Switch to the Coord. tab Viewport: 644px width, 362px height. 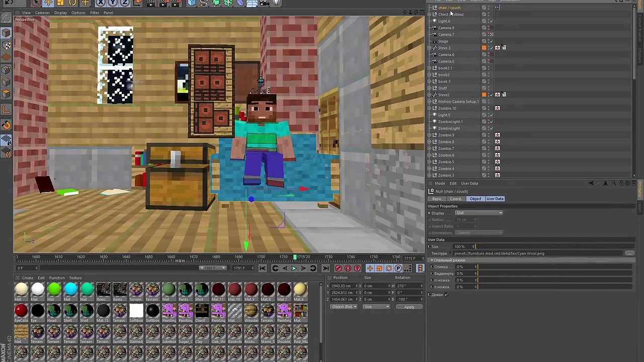(x=455, y=199)
